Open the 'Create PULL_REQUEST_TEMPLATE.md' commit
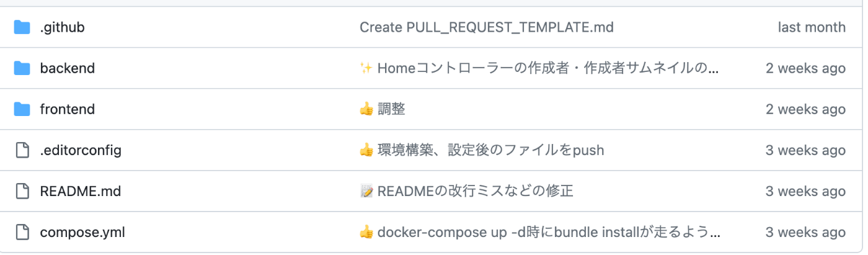868x255 pixels. [487, 27]
